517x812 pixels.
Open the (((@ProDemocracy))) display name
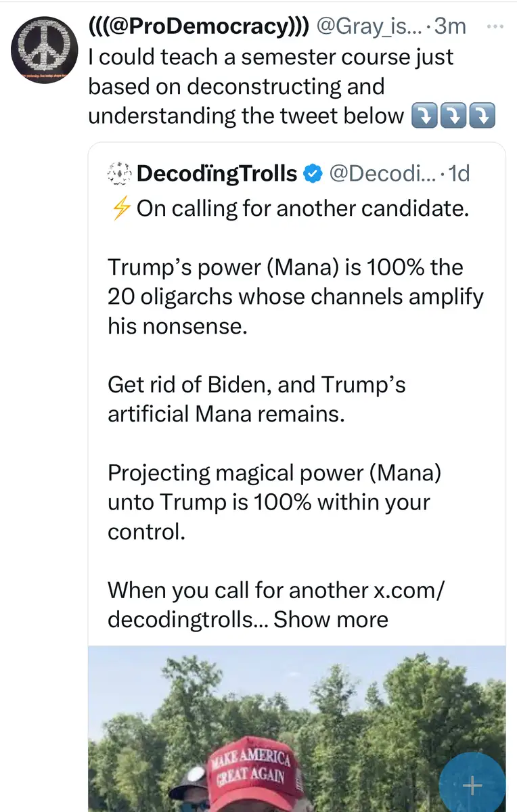click(199, 26)
